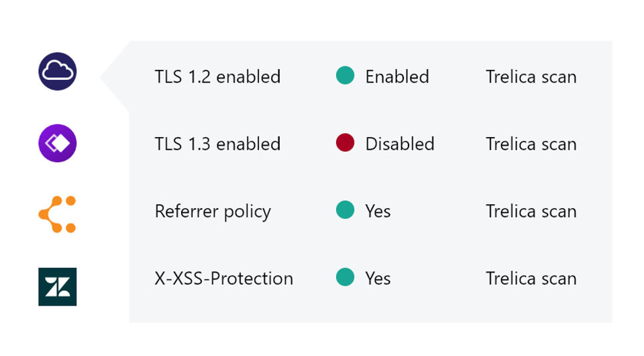Viewport: 644px width, 356px height.
Task: Click the Disabled status text
Action: [x=400, y=144]
